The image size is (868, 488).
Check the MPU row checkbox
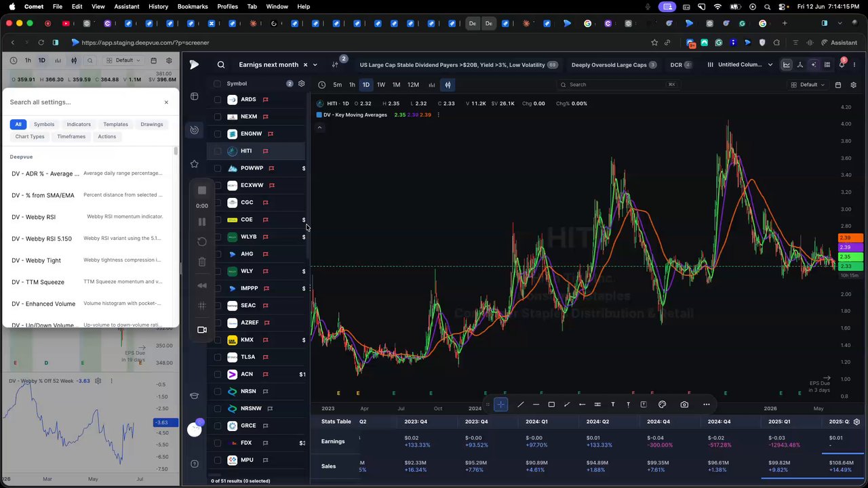coord(218,460)
